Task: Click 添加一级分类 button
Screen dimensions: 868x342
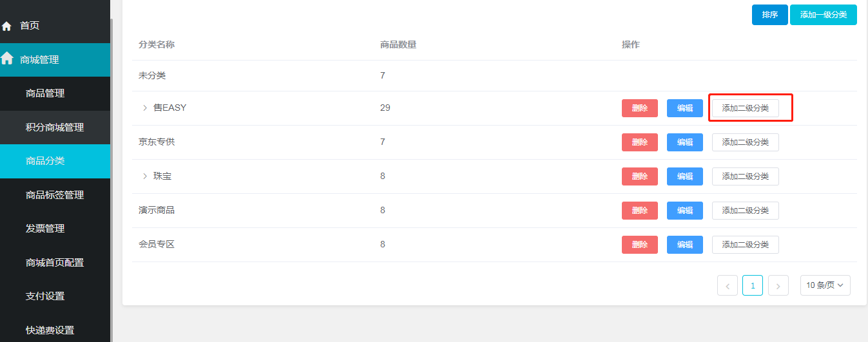Action: [x=823, y=15]
